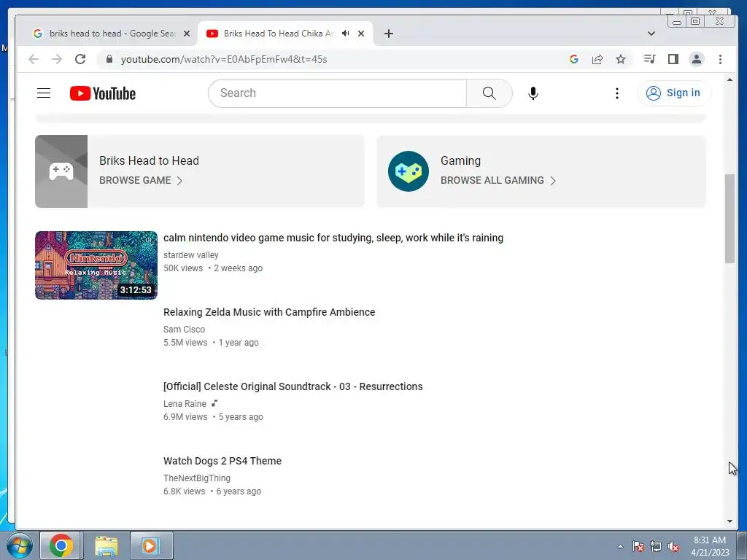
Task: Open Chrome profile avatar
Action: pos(697,59)
